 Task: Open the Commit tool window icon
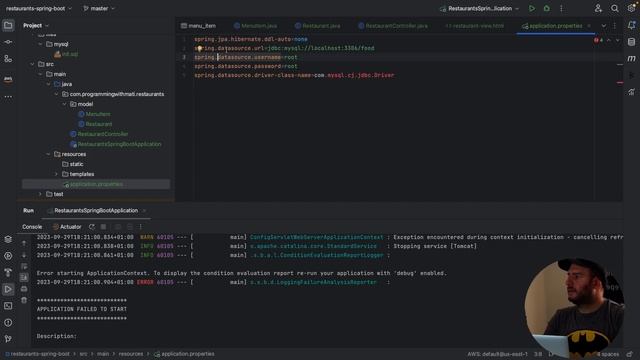[8, 42]
